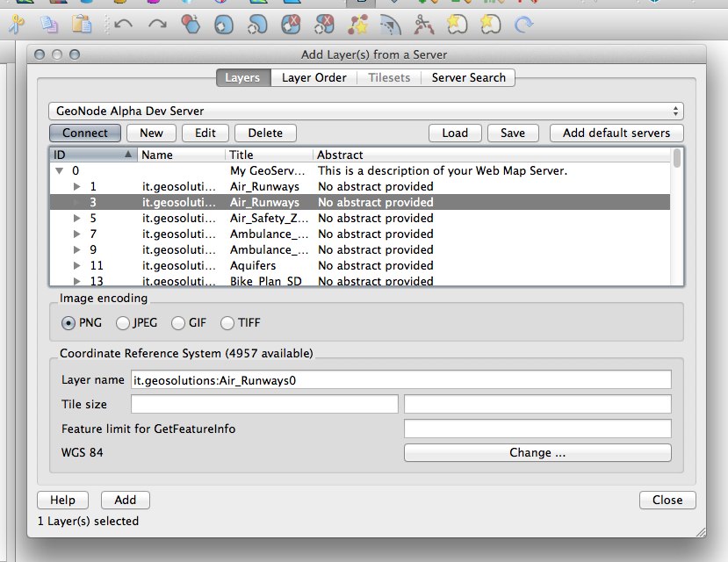Screen dimensions: 728x562
Task: Create a new server with New
Action: tap(151, 133)
